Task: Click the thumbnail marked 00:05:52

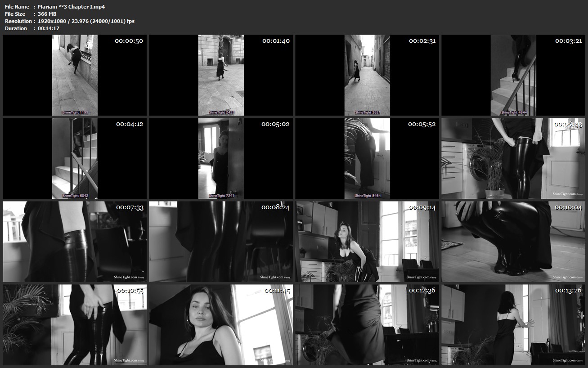Action: 367,158
